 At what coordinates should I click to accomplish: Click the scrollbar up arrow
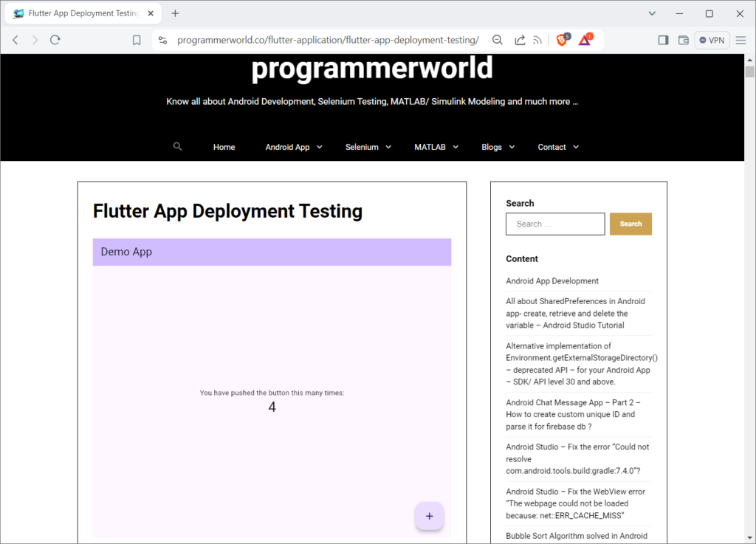coord(749,60)
